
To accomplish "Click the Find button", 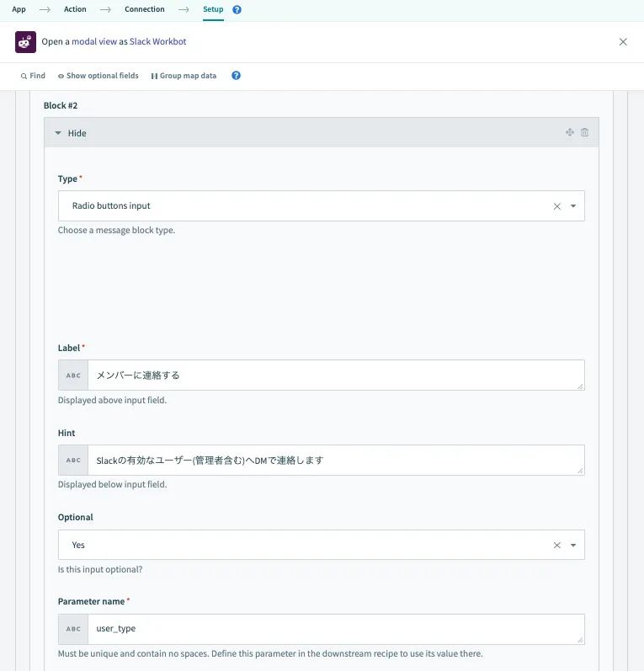I will (x=33, y=76).
